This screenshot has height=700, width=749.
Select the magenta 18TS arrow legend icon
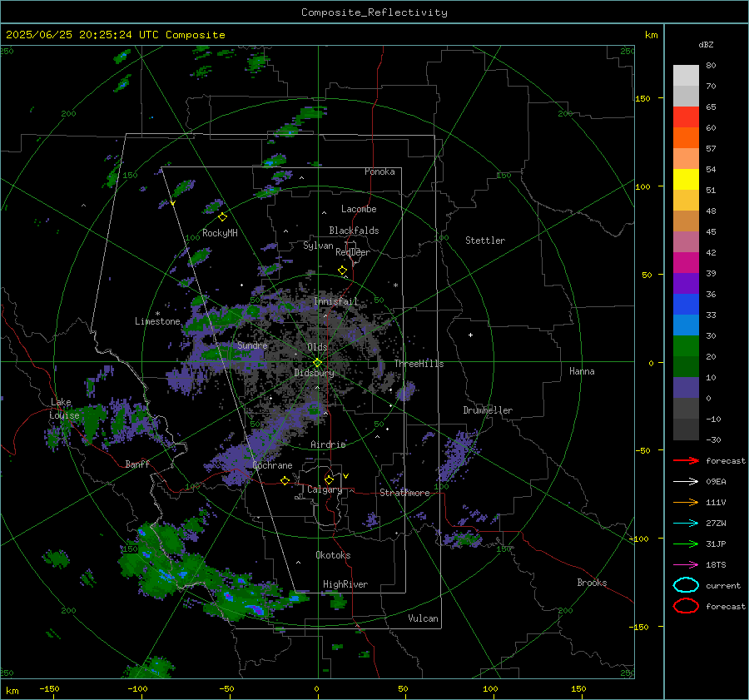pos(686,565)
